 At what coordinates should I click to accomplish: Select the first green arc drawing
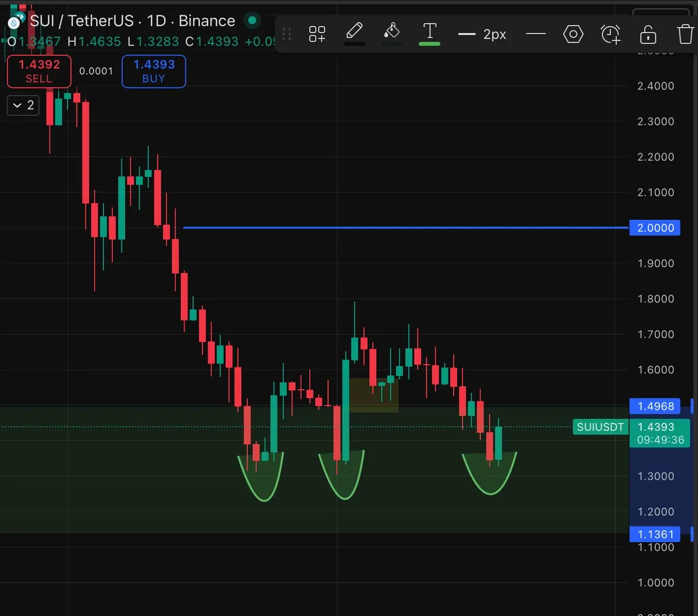tap(261, 477)
